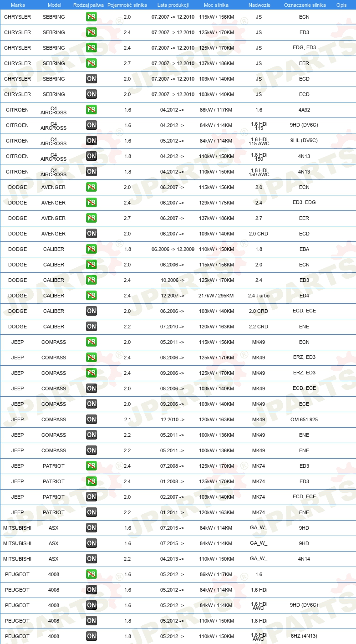This screenshot has width=356, height=644.
Task: Click the PB icon for Caliber 2.4 dated 10.2006
Action: click(x=92, y=280)
